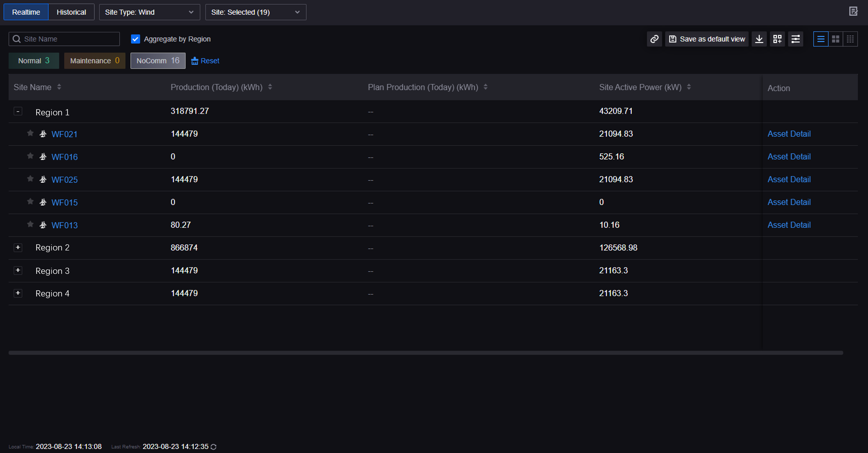Open the notes icon at top right
This screenshot has height=453, width=868.
tap(853, 11)
